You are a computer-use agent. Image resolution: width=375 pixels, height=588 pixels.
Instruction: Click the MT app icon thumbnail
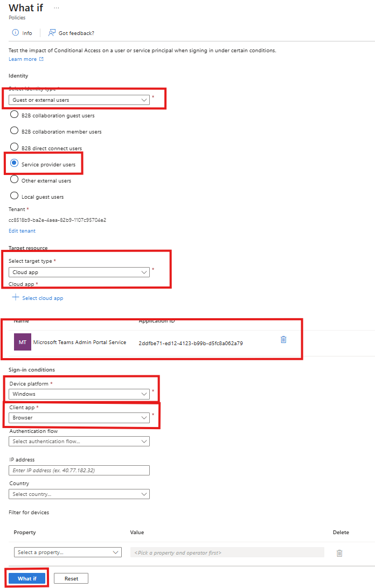pyautogui.click(x=23, y=342)
